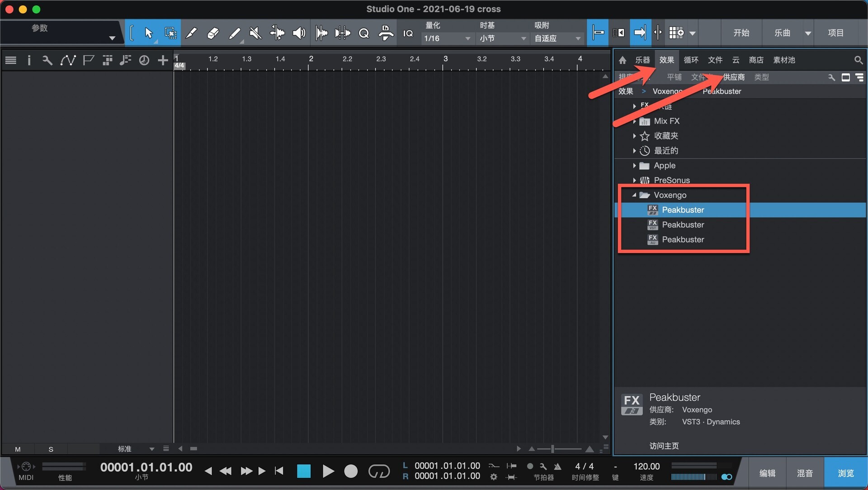The width and height of the screenshot is (868, 490).
Task: Click the 访问主页 link
Action: tap(664, 446)
